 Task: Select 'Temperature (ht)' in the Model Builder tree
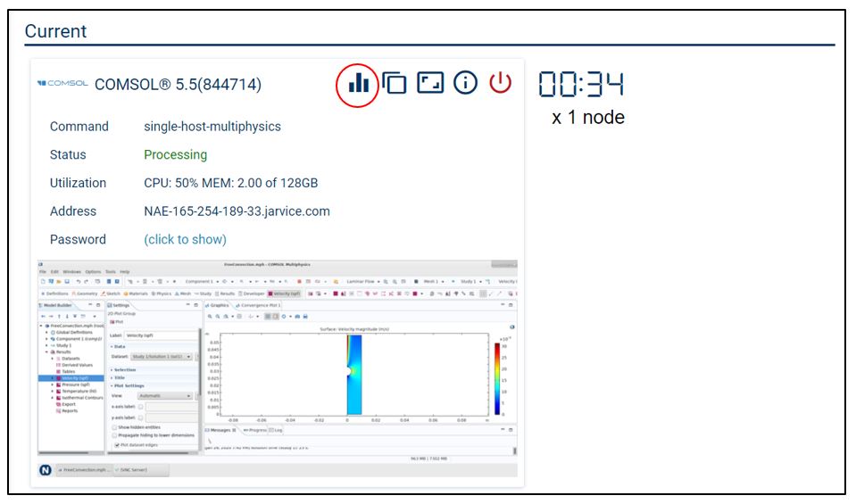click(79, 391)
